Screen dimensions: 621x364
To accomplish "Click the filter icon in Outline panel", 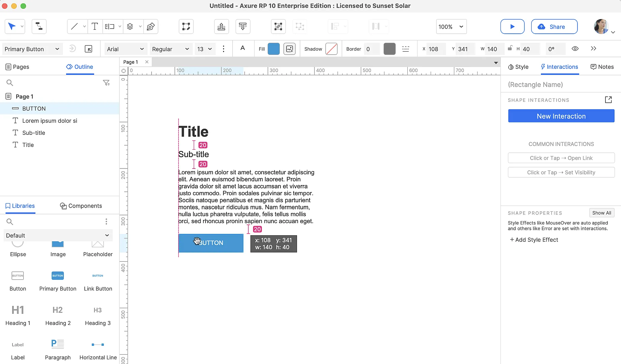I will click(106, 83).
